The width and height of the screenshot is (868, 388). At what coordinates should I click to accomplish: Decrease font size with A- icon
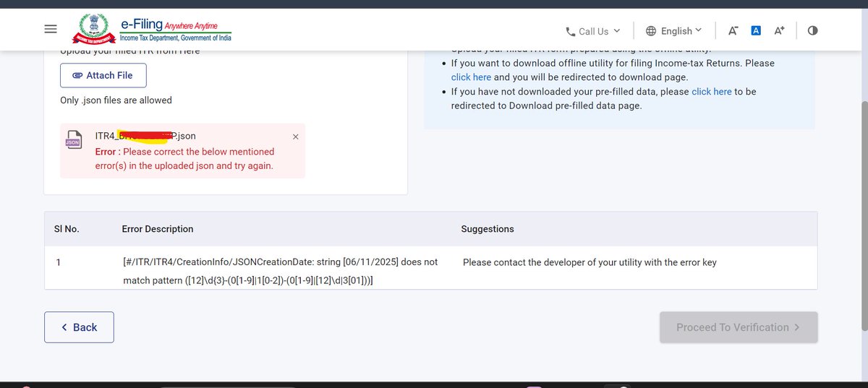(x=733, y=31)
